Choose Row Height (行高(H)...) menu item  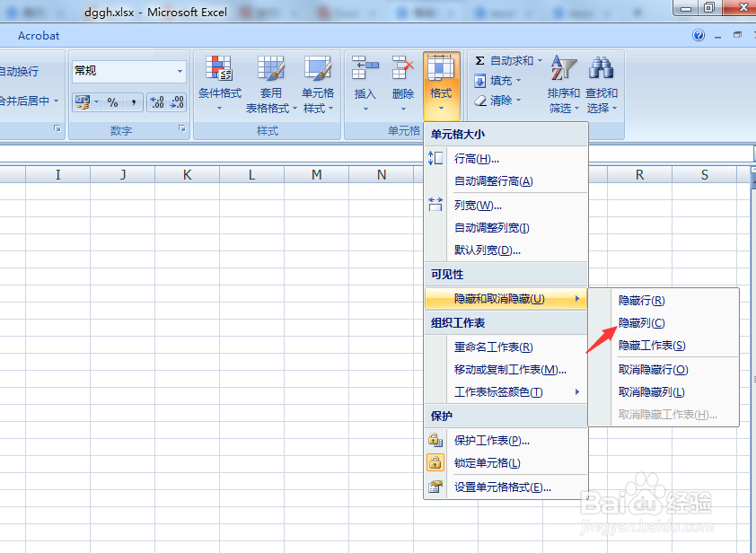click(505, 158)
